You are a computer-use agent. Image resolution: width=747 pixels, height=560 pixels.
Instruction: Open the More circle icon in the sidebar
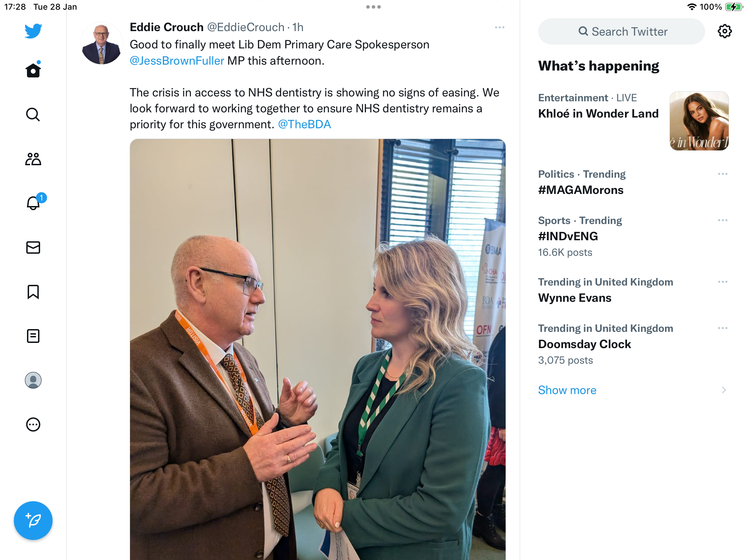tap(33, 424)
